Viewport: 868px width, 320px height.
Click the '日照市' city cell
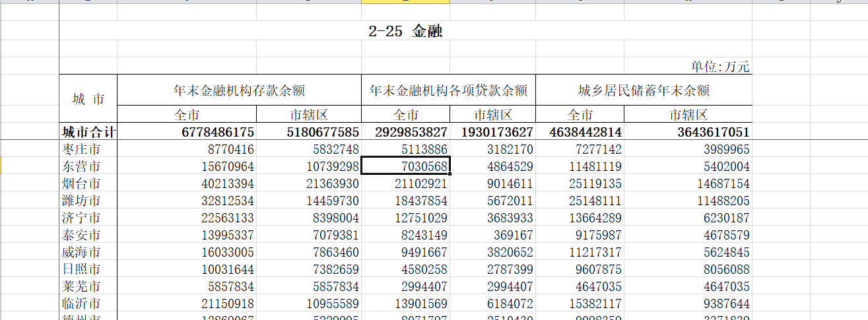coord(88,269)
